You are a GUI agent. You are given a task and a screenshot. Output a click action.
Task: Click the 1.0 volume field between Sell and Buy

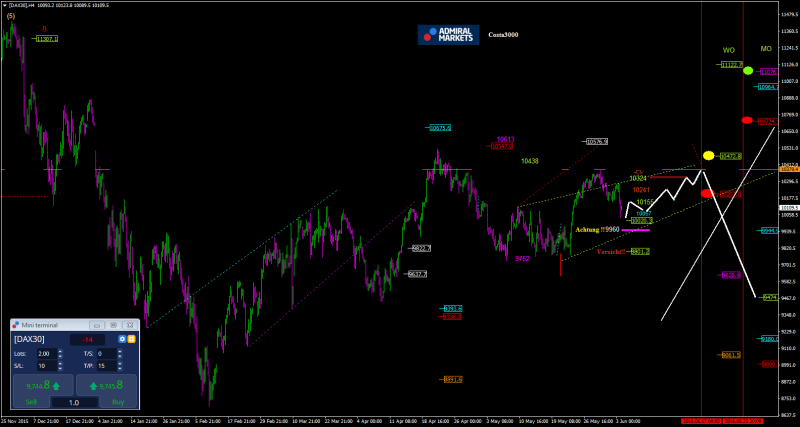tap(74, 402)
